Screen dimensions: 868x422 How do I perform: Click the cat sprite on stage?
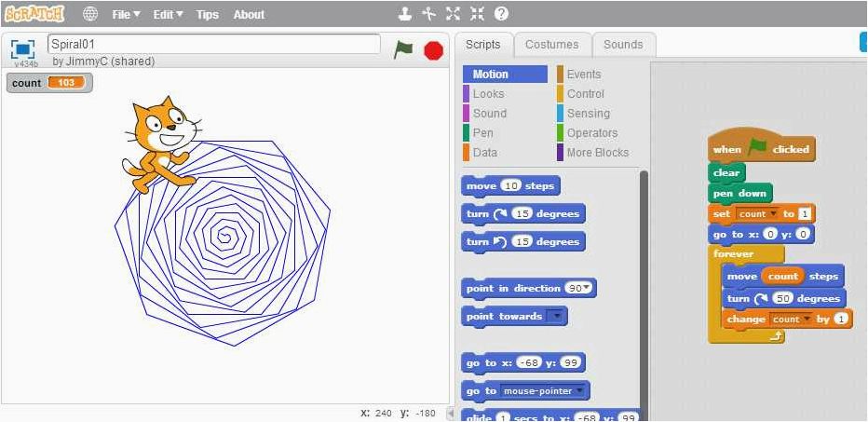(160, 145)
